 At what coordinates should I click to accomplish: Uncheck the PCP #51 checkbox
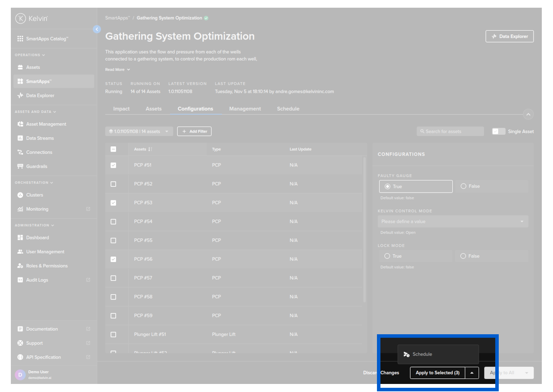coord(113,165)
